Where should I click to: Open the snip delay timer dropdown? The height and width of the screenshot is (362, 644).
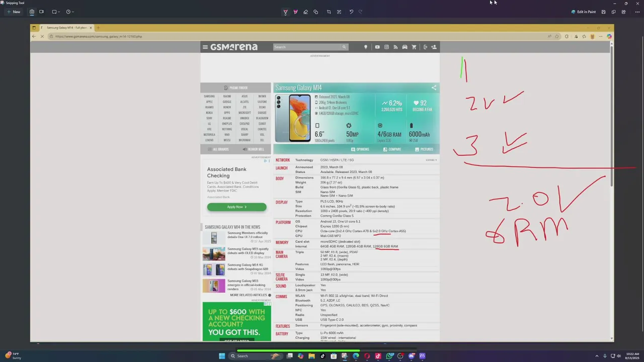click(70, 12)
